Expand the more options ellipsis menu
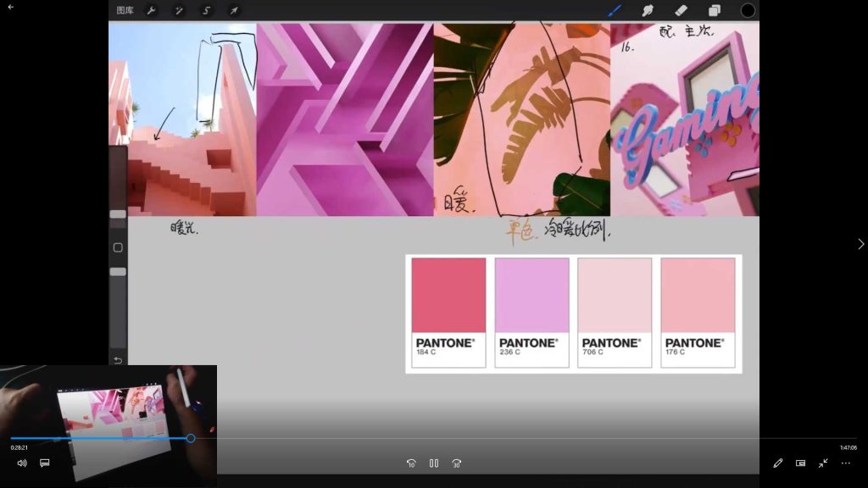Screen dimensions: 868x488 [845, 463]
